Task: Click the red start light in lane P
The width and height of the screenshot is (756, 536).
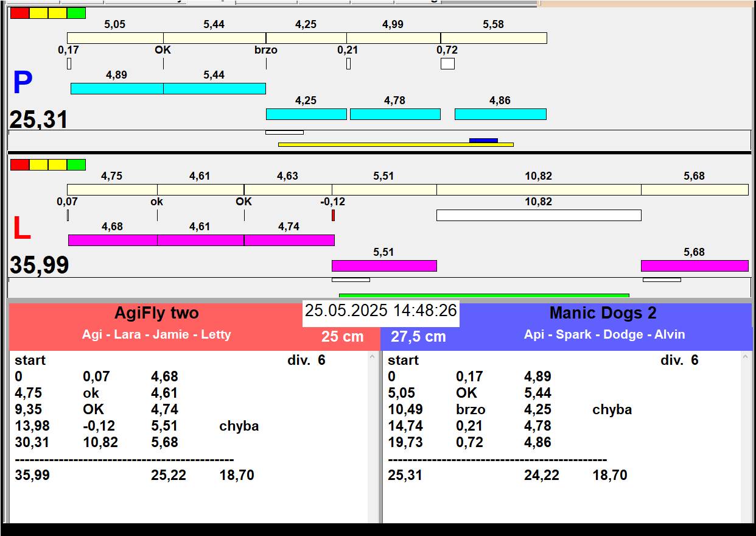Action: coord(20,13)
